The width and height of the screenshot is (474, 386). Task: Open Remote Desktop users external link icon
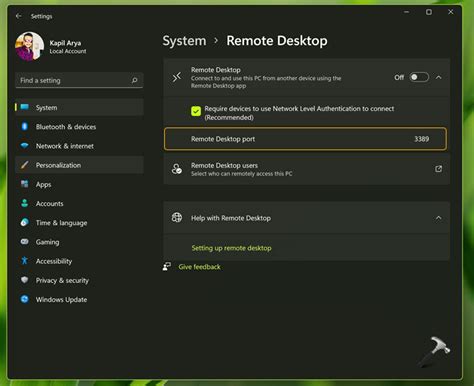438,169
